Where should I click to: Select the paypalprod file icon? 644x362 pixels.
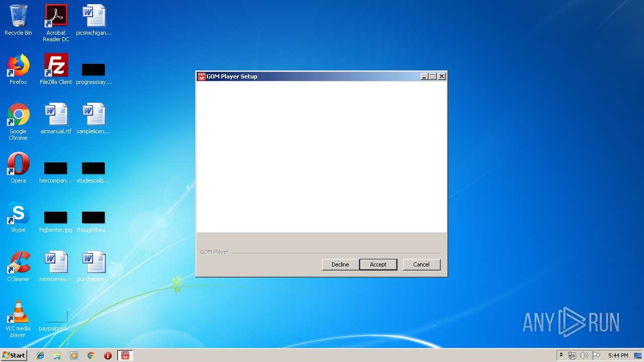click(56, 321)
